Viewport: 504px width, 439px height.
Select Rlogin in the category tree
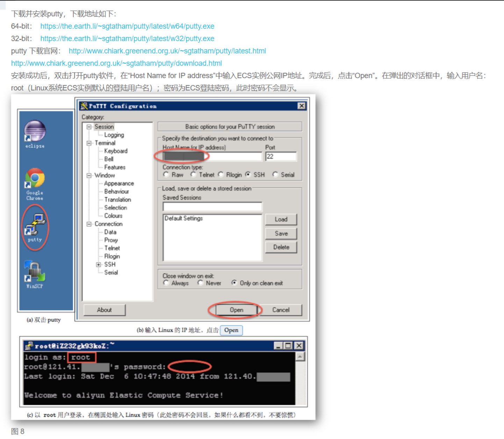tap(112, 256)
